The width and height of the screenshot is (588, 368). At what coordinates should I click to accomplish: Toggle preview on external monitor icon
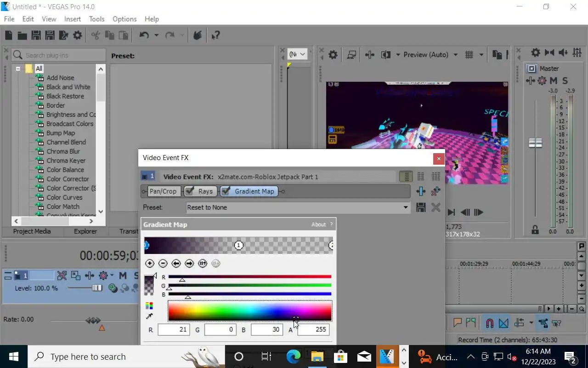pyautogui.click(x=351, y=55)
